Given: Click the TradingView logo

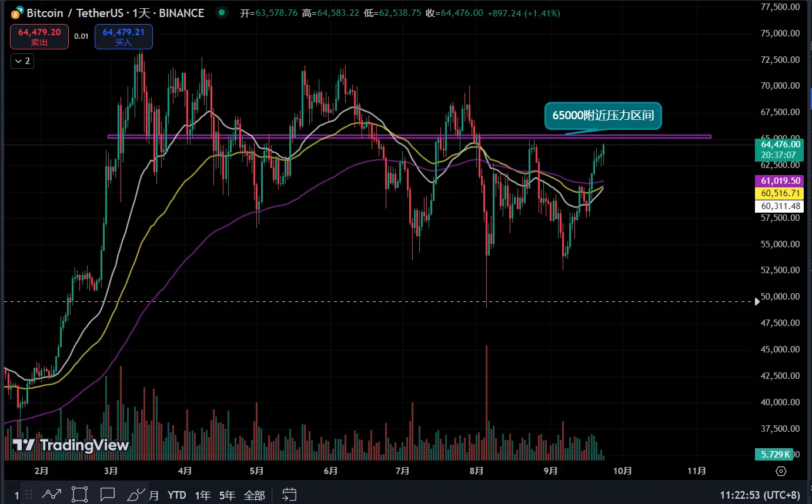Looking at the screenshot, I should 71,445.
